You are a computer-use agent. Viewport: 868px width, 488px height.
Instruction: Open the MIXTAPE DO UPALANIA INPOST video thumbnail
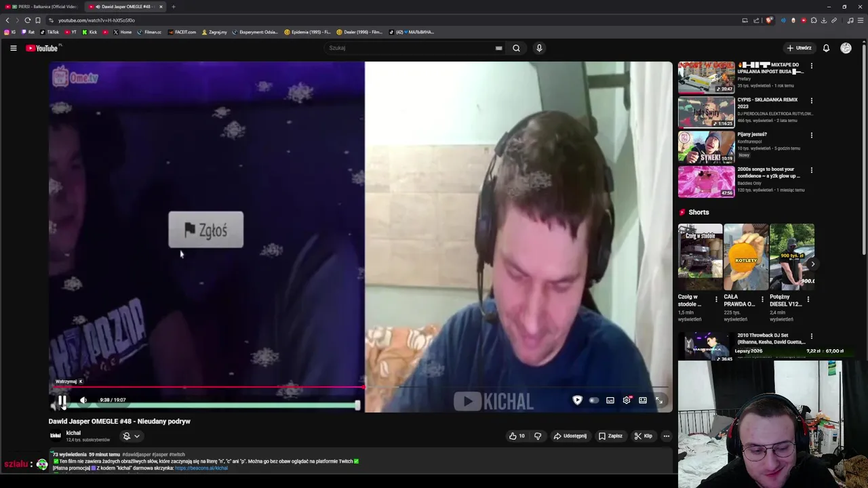706,77
